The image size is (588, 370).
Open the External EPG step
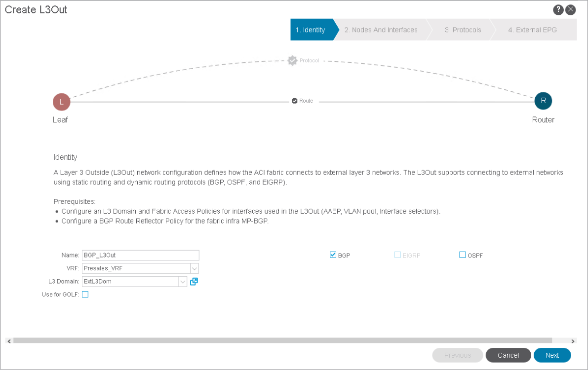(532, 30)
